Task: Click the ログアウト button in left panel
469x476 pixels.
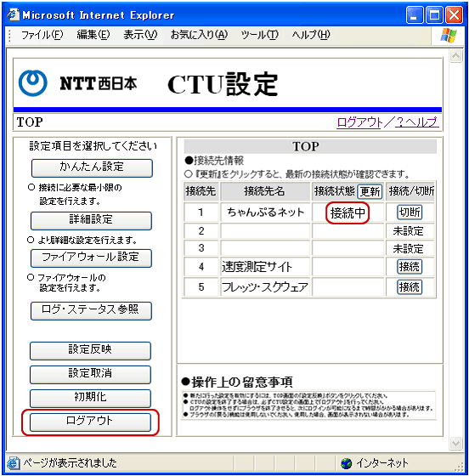Action: (90, 422)
